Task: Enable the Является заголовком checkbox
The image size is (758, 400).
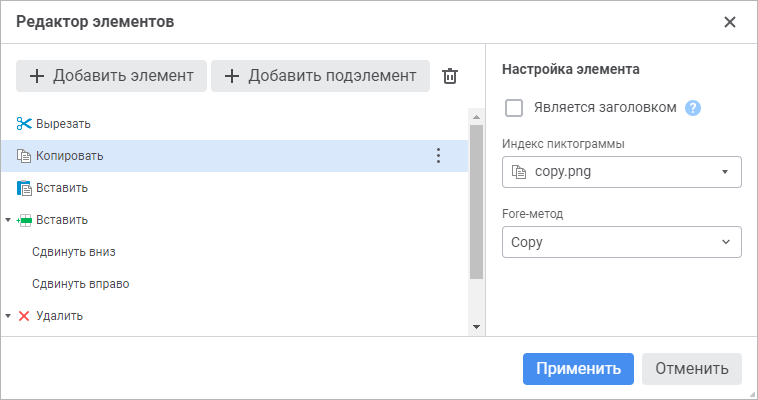Action: (515, 108)
